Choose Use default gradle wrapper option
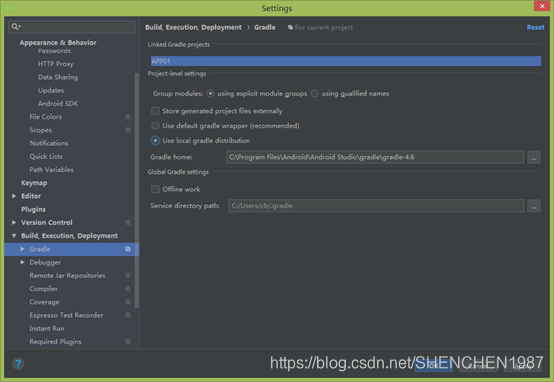 (155, 126)
